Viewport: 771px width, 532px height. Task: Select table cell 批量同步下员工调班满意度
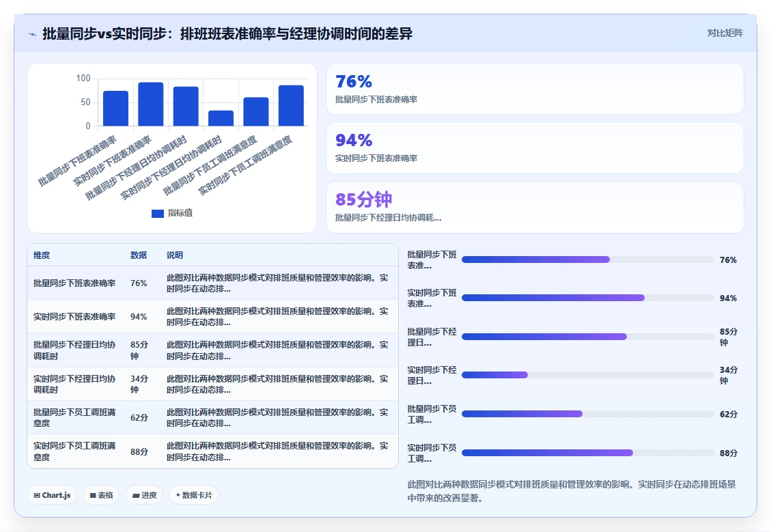click(x=74, y=417)
